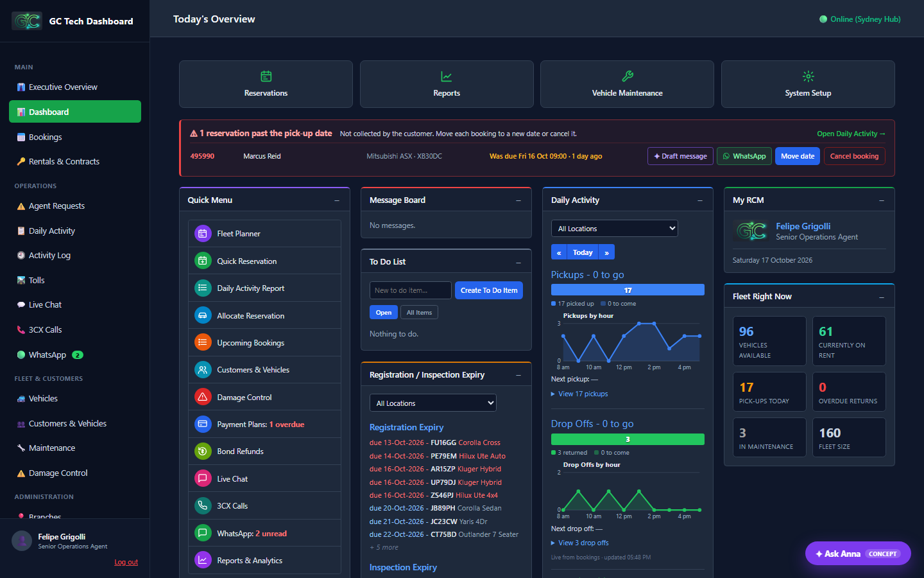Collapse the Quick Menu panel
This screenshot has height=578, width=924.
coord(337,200)
